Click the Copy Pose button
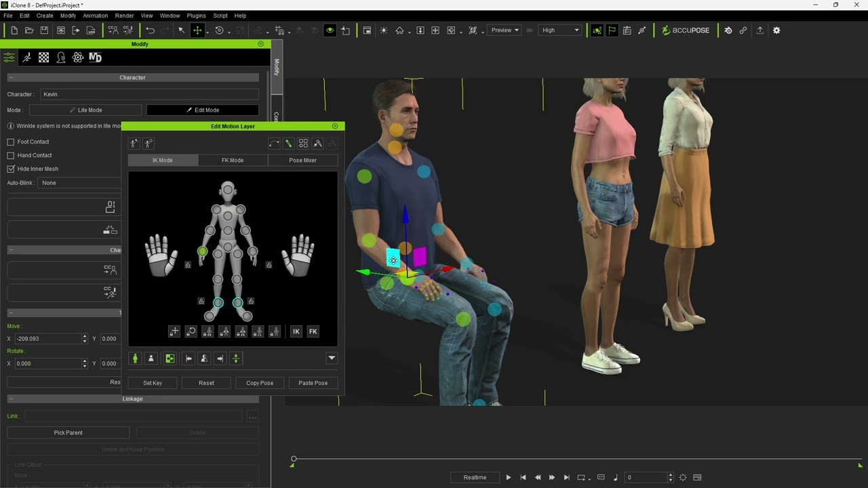The width and height of the screenshot is (868, 488). (x=260, y=383)
